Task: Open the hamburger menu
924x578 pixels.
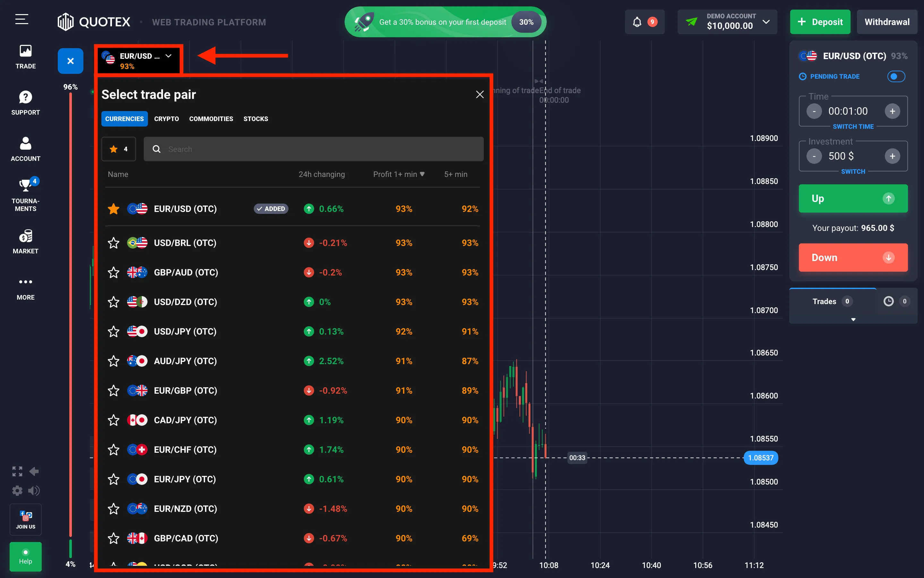Action: pos(22,19)
